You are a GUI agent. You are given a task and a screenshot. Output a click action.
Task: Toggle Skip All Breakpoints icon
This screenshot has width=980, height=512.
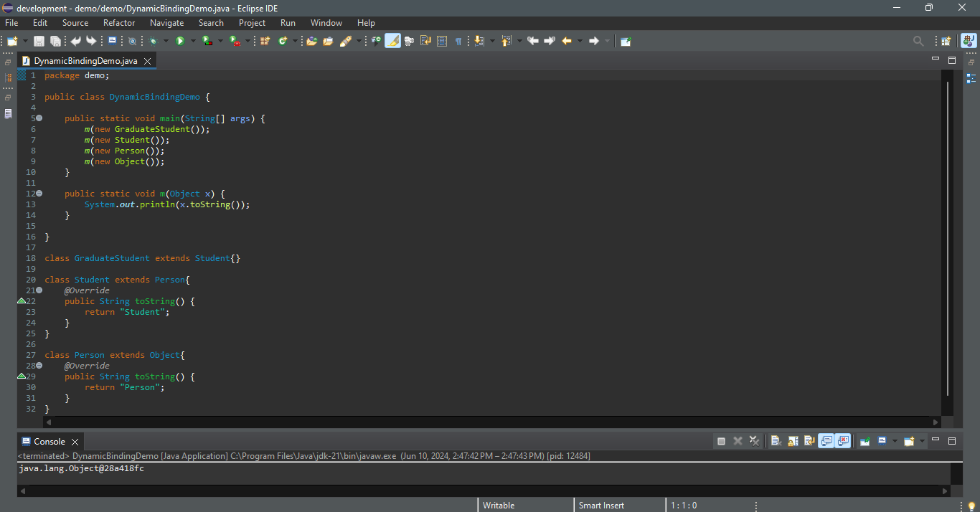click(x=132, y=42)
